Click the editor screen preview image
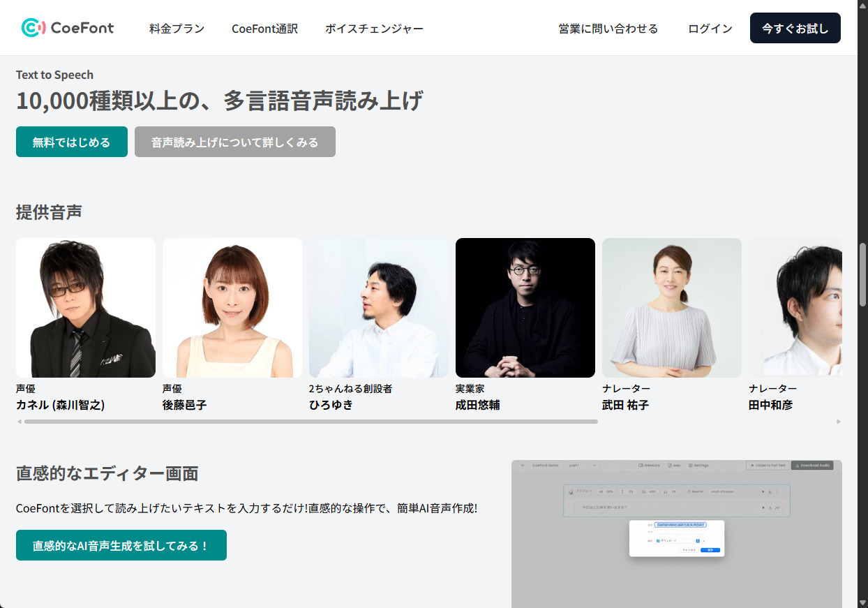Image resolution: width=868 pixels, height=608 pixels. click(x=676, y=533)
